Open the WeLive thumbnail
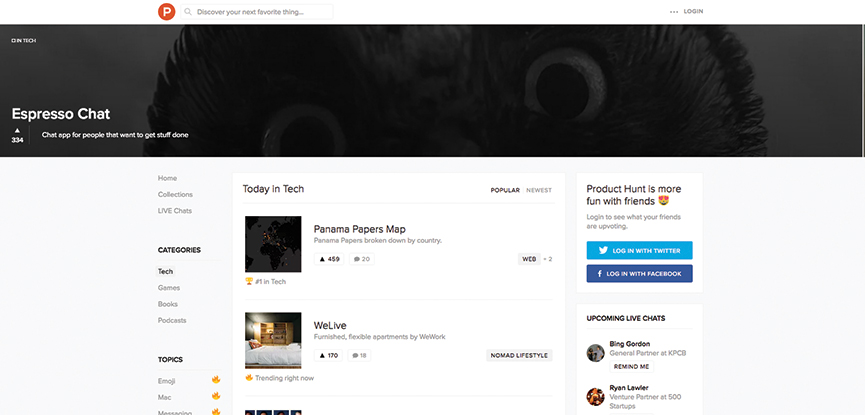This screenshot has height=415, width=865. tap(273, 340)
